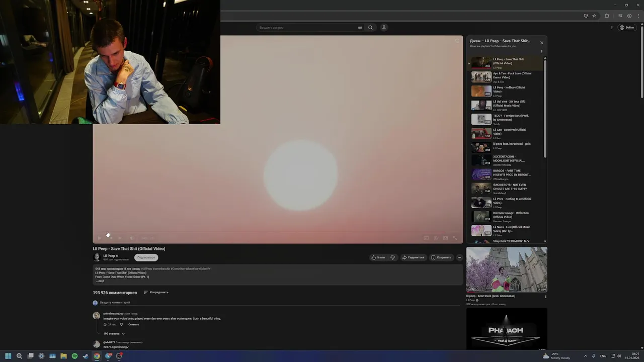Viewport: 644px width, 362px height.
Task: Click the Войти sign-in button
Action: [627, 28]
